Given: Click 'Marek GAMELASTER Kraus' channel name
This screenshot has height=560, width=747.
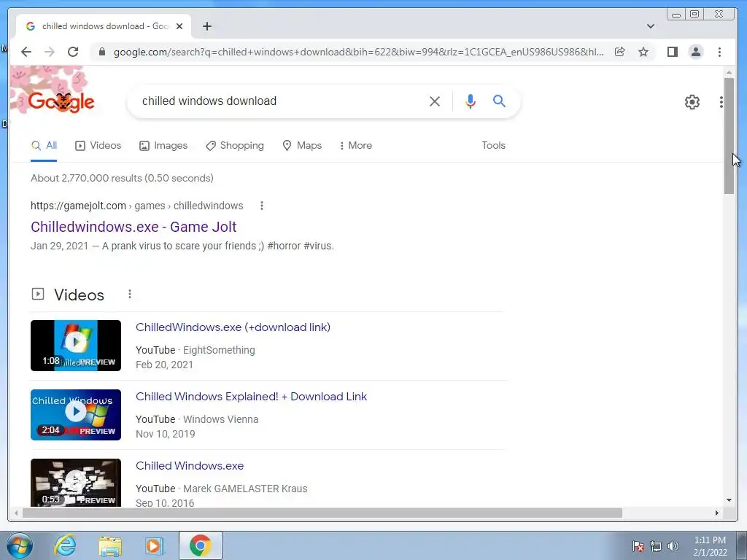Looking at the screenshot, I should 245,489.
